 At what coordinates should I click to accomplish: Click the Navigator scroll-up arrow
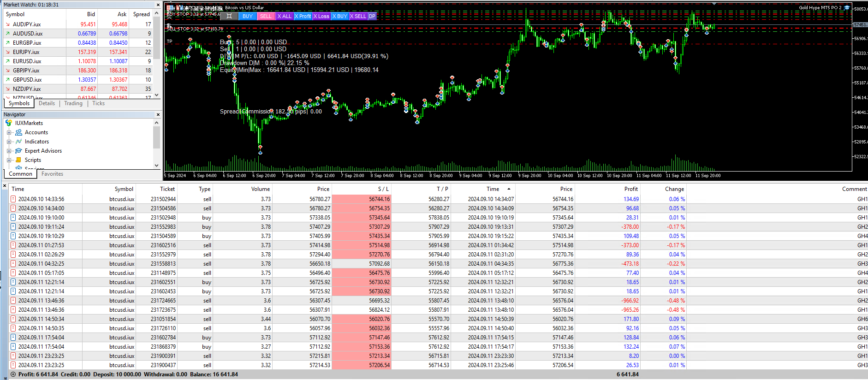pos(157,123)
